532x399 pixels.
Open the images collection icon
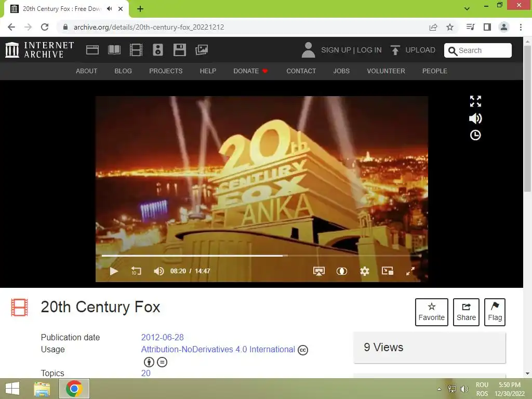click(x=202, y=50)
